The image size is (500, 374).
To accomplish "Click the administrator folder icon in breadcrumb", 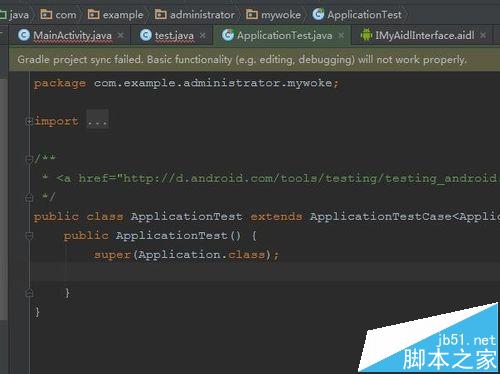I will pos(161,14).
